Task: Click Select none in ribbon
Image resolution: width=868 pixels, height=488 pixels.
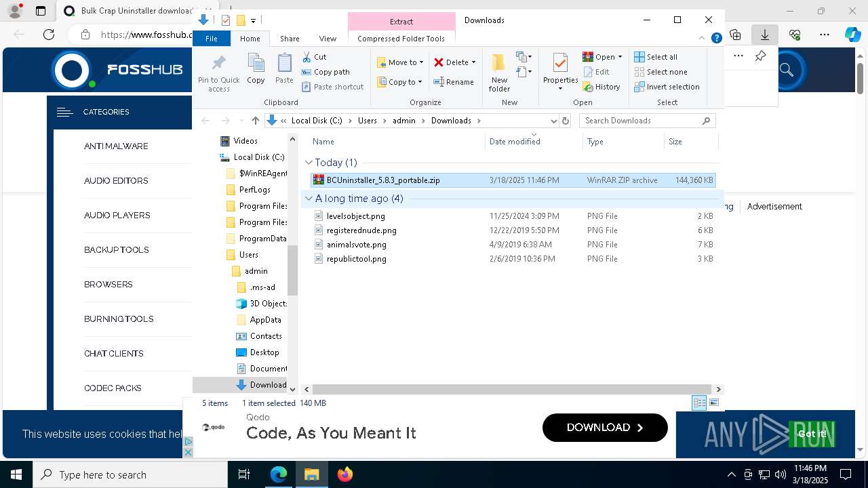Action: coord(660,72)
